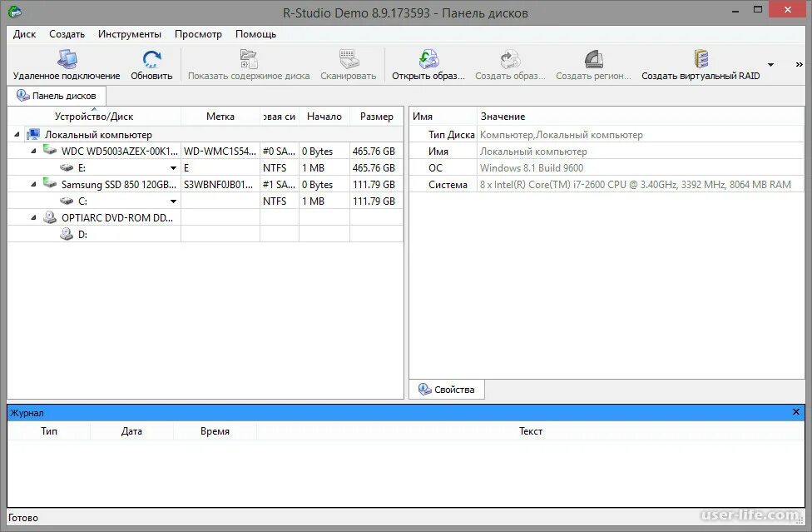
Task: Click the Local computer (Локальный компьютер) icon
Action: click(33, 135)
